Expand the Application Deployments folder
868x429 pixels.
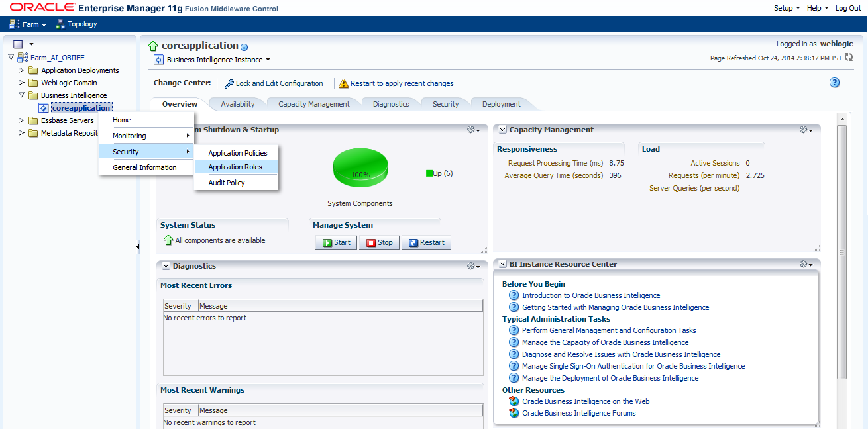[x=22, y=70]
